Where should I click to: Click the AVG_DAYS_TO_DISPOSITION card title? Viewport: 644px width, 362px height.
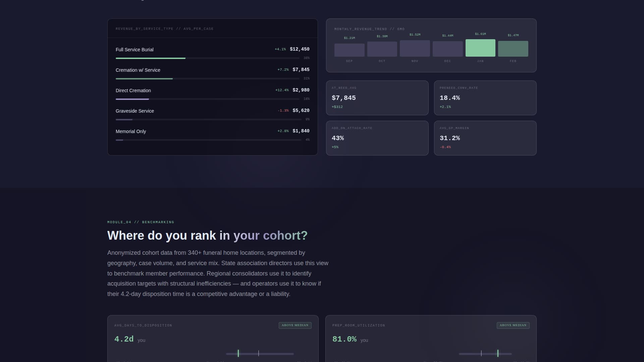[x=143, y=325]
